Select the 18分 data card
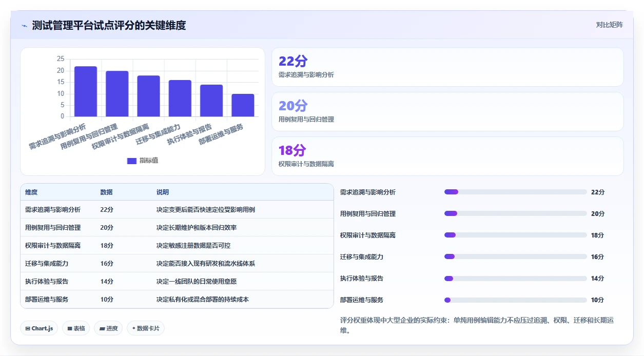 [x=447, y=156]
